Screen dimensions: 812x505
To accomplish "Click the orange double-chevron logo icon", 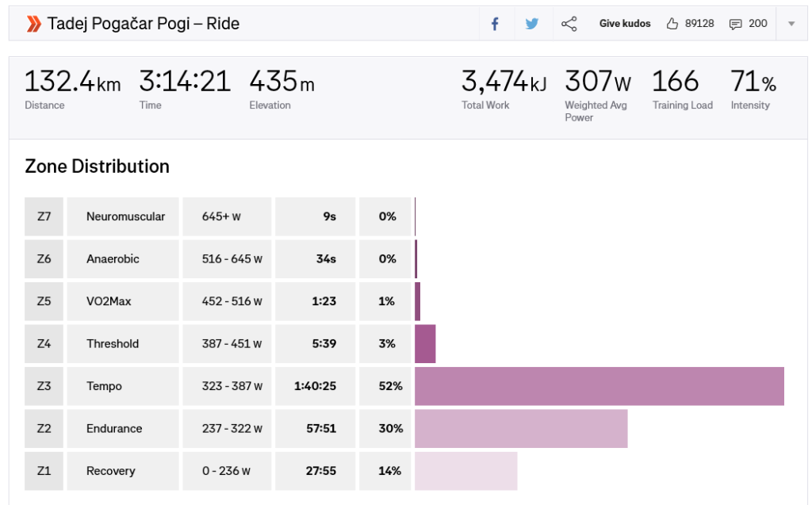I will [33, 24].
